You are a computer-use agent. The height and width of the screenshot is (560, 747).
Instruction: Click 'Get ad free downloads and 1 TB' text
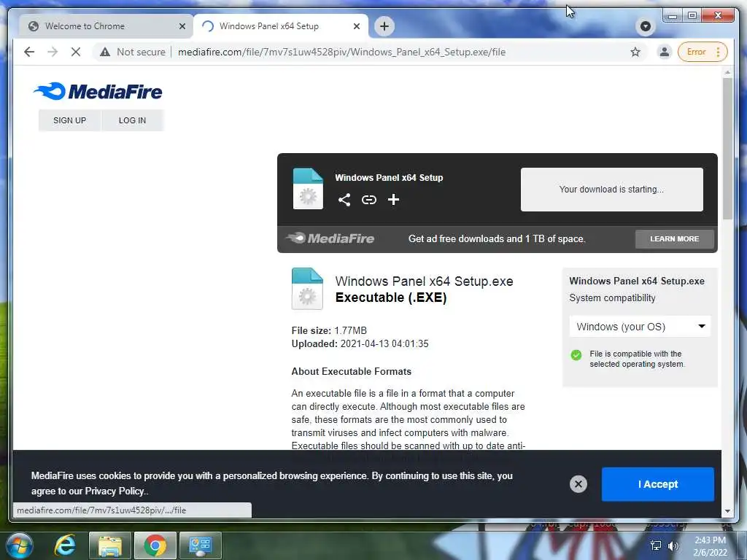coord(497,239)
